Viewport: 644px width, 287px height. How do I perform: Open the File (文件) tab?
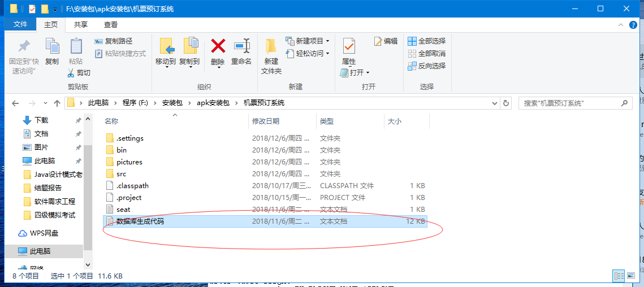[x=20, y=25]
